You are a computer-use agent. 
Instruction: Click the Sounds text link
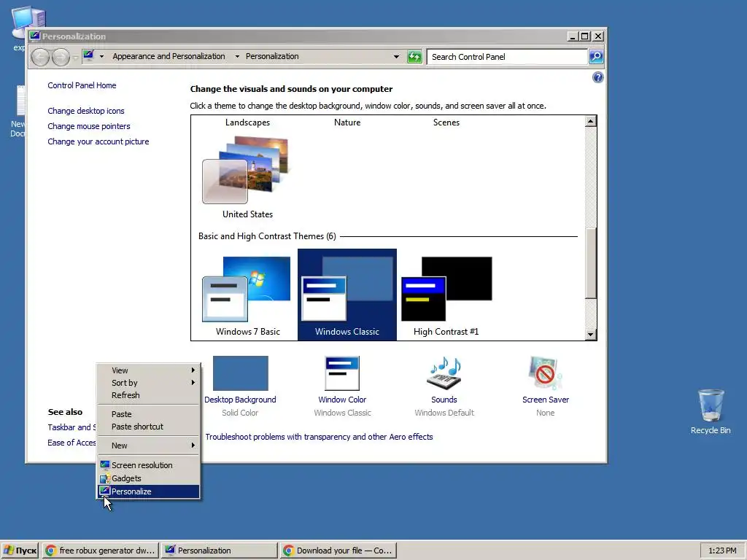click(x=444, y=400)
